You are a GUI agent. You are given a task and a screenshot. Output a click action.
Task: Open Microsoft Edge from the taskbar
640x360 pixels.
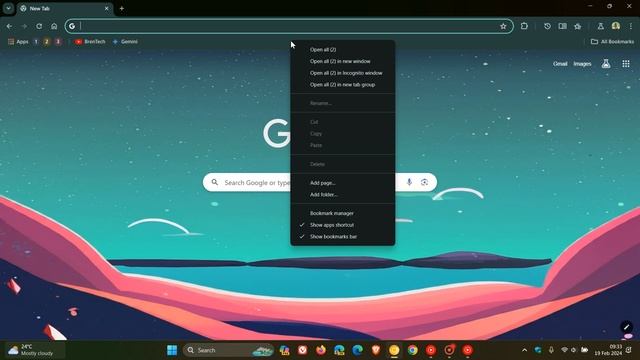coord(358,350)
